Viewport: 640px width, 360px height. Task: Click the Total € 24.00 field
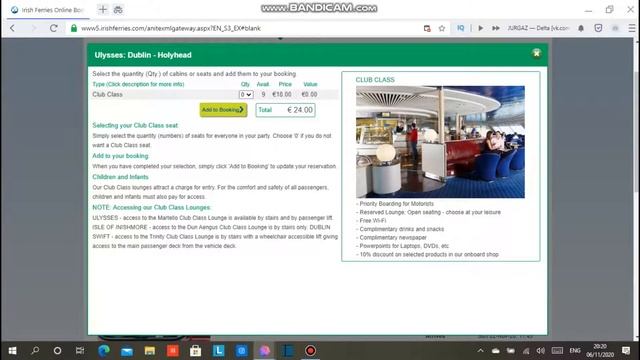coord(285,110)
